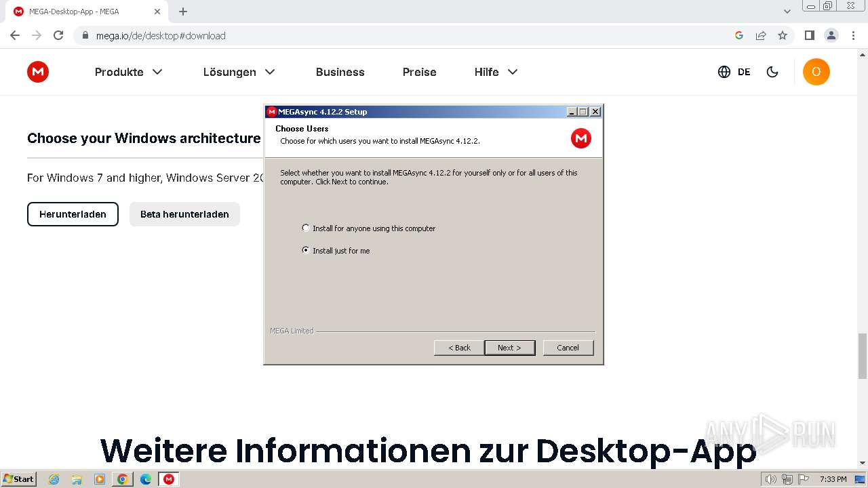The image size is (868, 488).
Task: Click the tab search chevron
Action: [x=787, y=12]
